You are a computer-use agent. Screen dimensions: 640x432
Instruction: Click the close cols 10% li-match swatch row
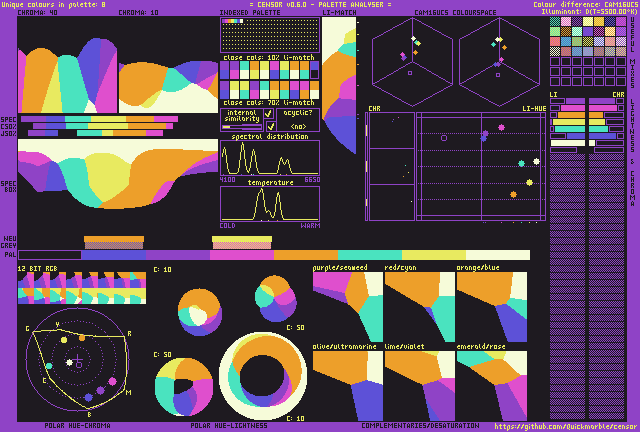pyautogui.click(x=270, y=70)
